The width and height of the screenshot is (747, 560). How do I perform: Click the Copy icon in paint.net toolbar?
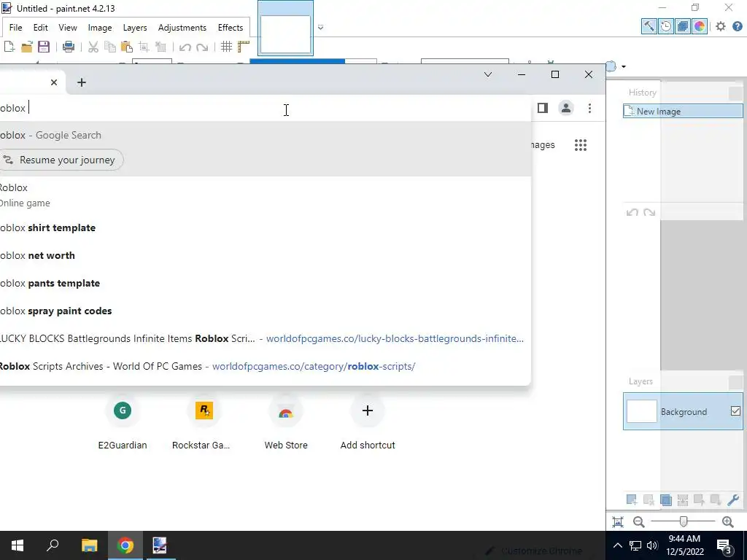point(110,46)
